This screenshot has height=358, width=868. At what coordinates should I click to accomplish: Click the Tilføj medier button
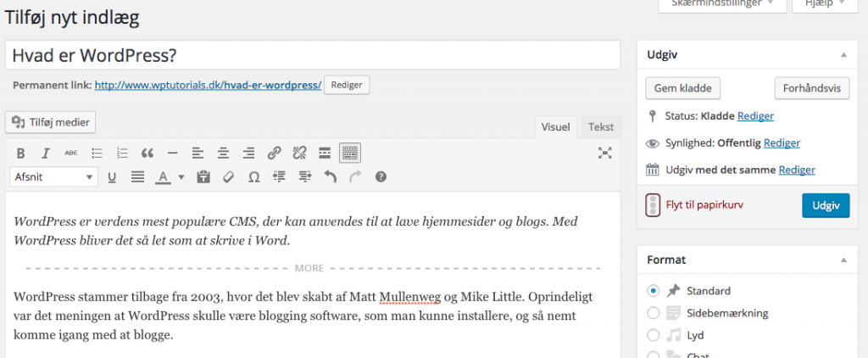click(50, 122)
